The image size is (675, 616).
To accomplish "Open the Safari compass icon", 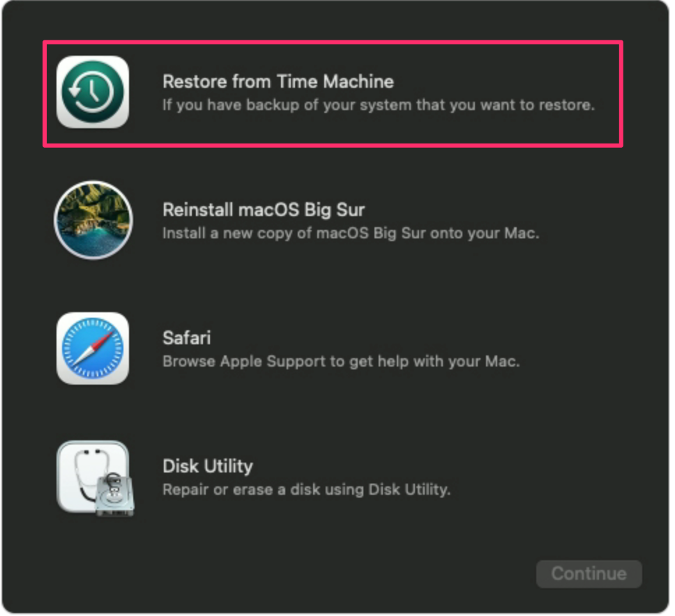I will (x=93, y=348).
